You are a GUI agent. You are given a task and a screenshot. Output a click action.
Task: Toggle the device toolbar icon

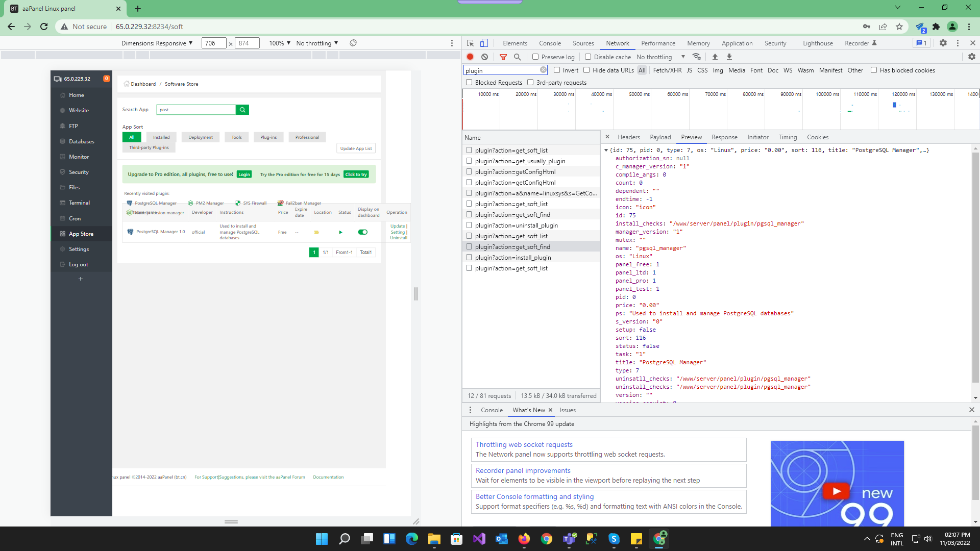[x=484, y=43]
